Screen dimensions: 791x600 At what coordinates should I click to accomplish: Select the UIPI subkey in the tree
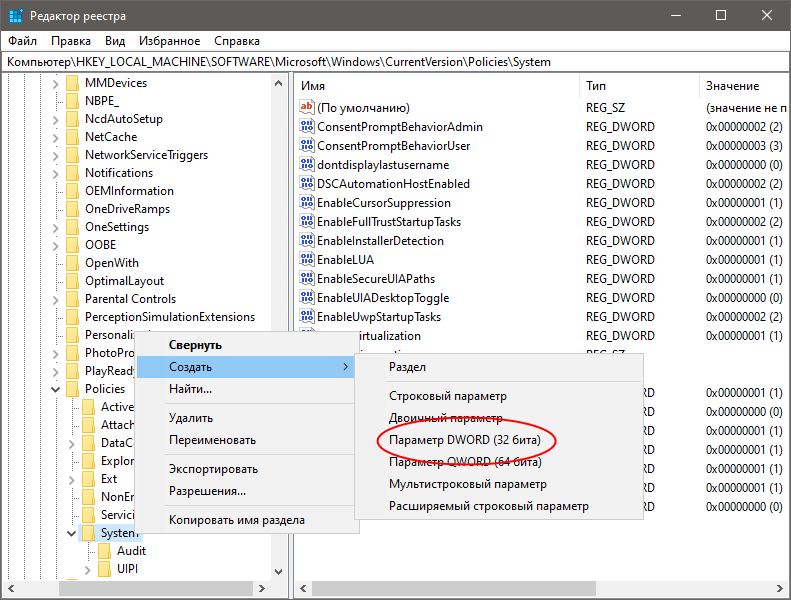tap(127, 569)
